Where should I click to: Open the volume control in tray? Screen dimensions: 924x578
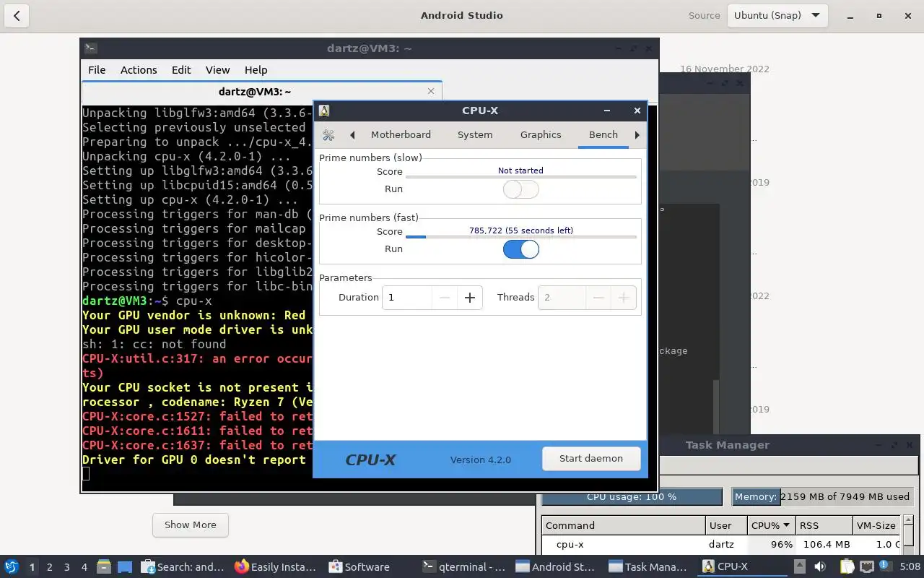point(820,566)
